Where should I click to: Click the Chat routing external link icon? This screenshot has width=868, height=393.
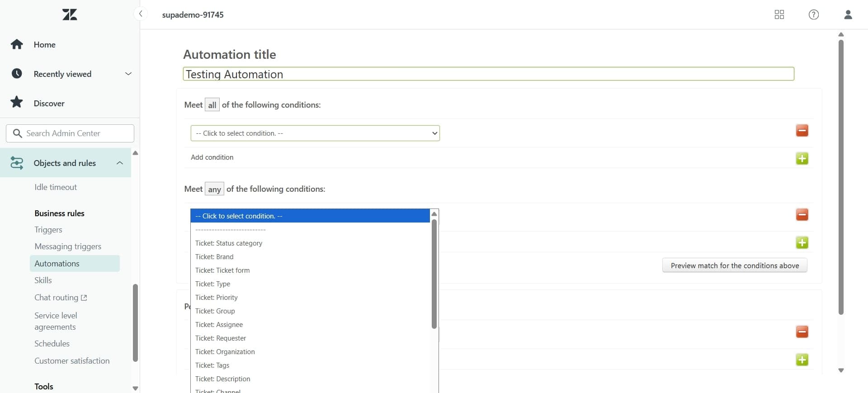84,298
